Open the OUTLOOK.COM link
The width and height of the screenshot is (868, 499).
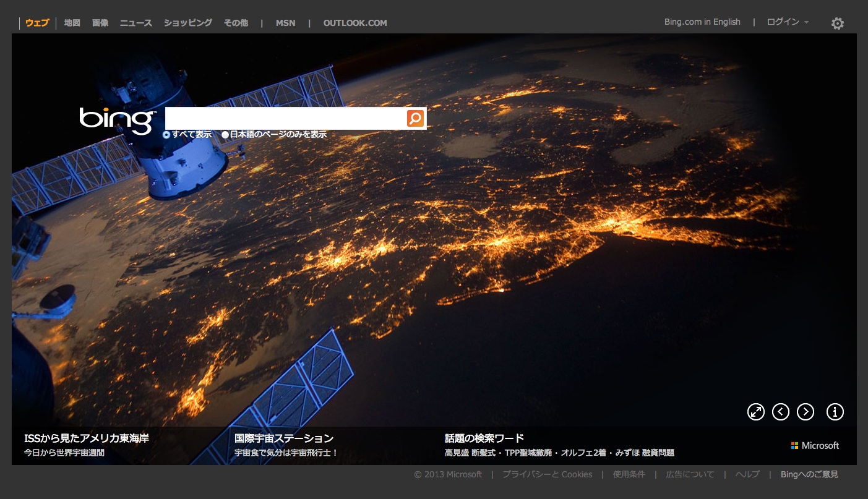click(355, 23)
